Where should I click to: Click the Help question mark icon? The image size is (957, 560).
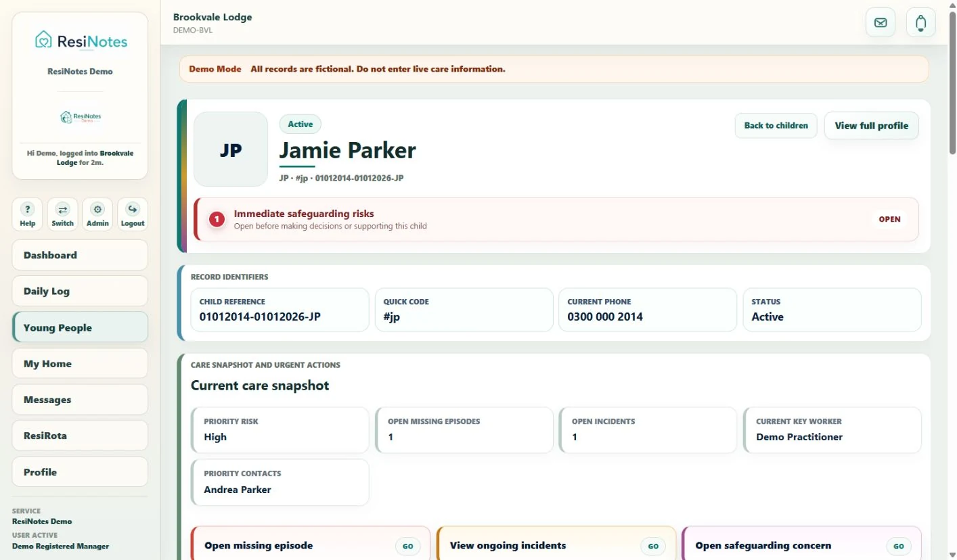(27, 210)
